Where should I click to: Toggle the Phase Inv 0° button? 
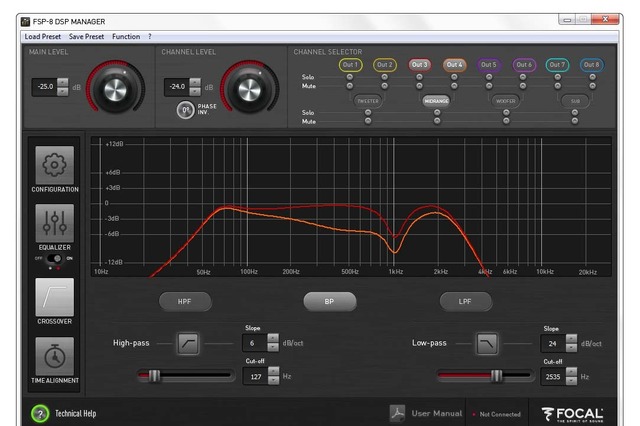186,110
